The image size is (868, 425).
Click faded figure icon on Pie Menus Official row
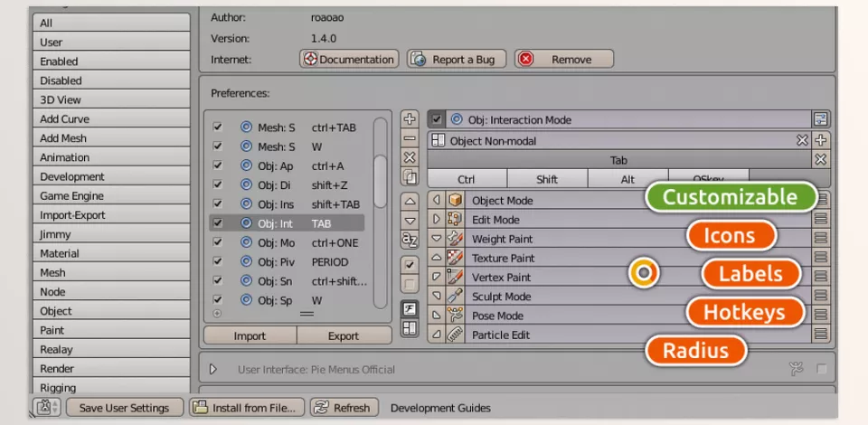(x=796, y=369)
